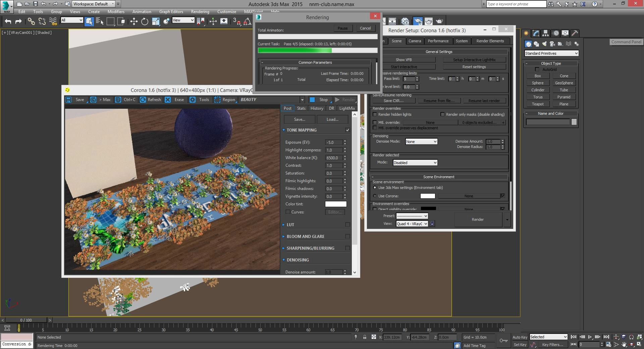The width and height of the screenshot is (644, 349).
Task: Click the Bind to Space Warp icon
Action: coord(53,21)
